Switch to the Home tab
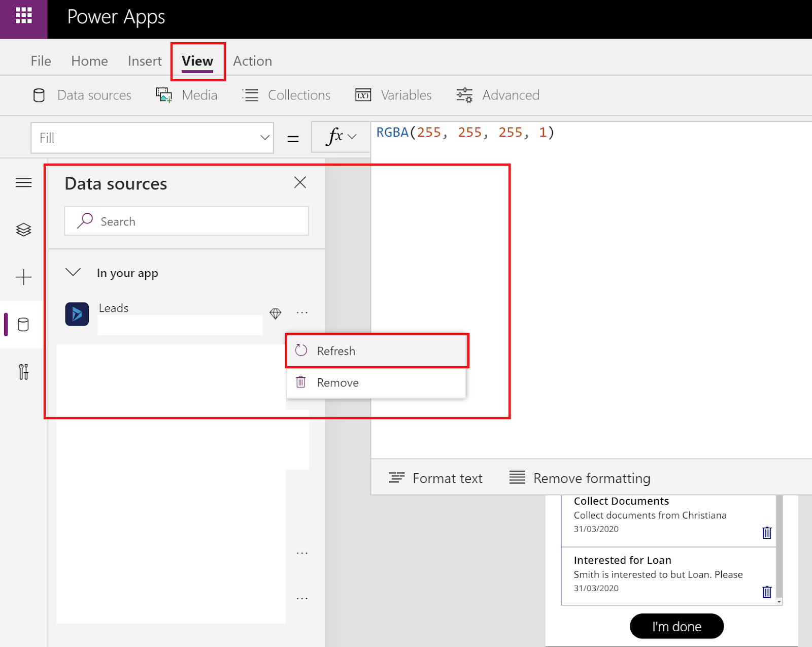Image resolution: width=812 pixels, height=647 pixels. (89, 61)
